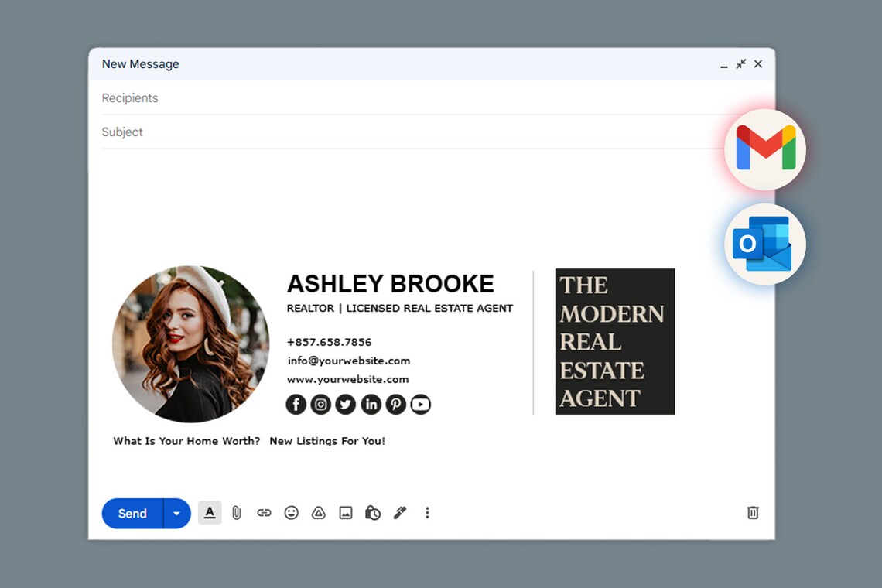Select the YouTube icon in the signature
This screenshot has height=588, width=882.
coord(421,404)
